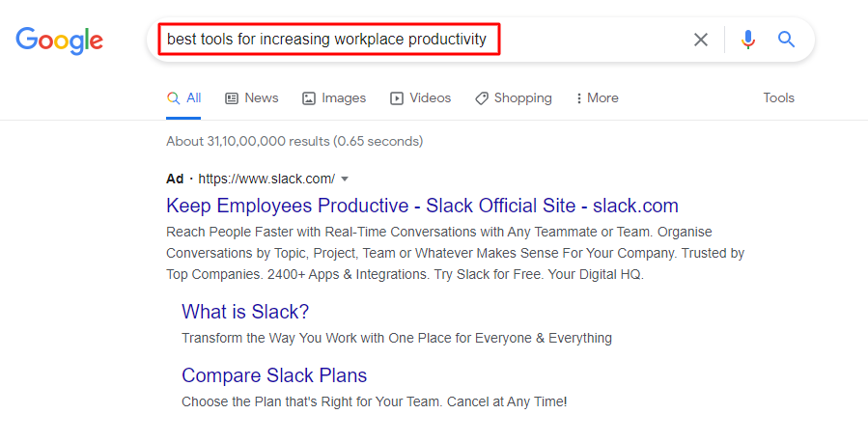
Task: Open the search Tools options
Action: 779,97
